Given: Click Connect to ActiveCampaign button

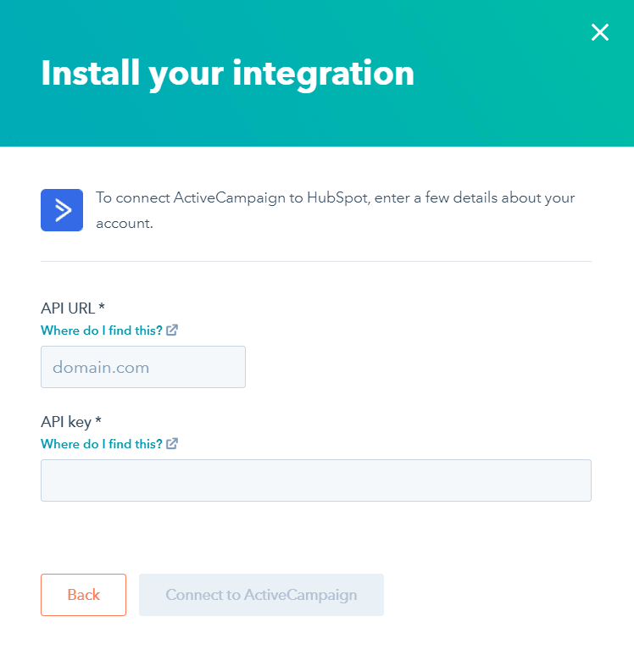Looking at the screenshot, I should click(262, 595).
